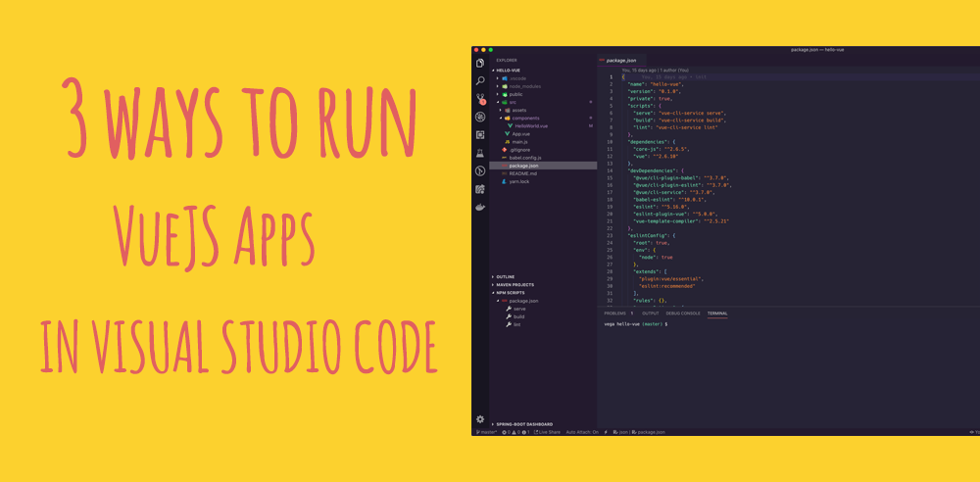Switch to the Problems panel tab
The image size is (980, 482).
[x=614, y=313]
